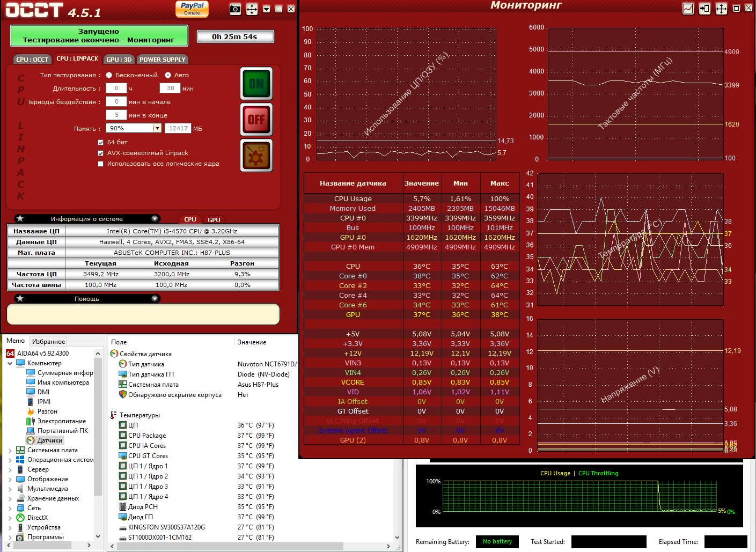Screen dimensions: 756x552
Task: Click the move icon in Мониторинг title bar
Action: tap(722, 9)
